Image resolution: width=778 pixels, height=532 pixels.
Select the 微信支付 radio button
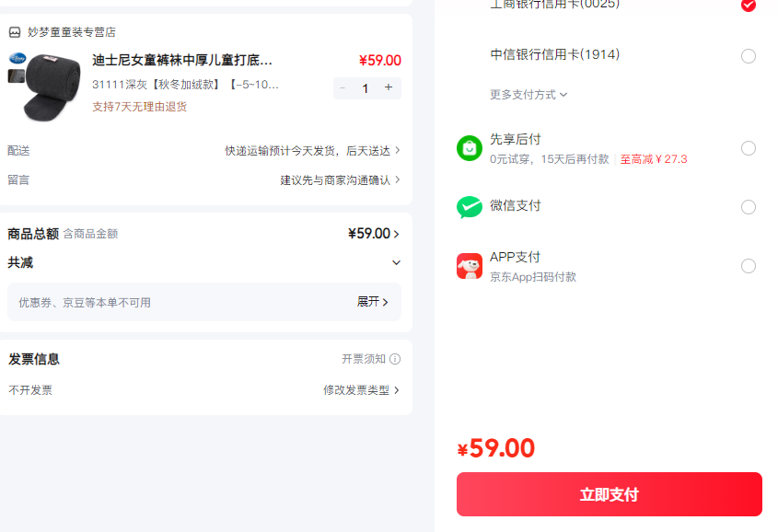749,207
